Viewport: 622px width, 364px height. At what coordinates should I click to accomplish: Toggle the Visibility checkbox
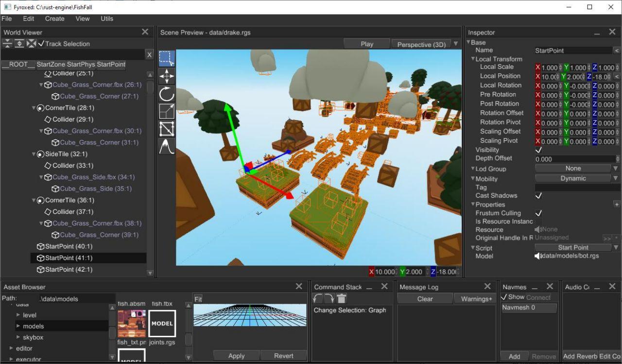coord(538,150)
